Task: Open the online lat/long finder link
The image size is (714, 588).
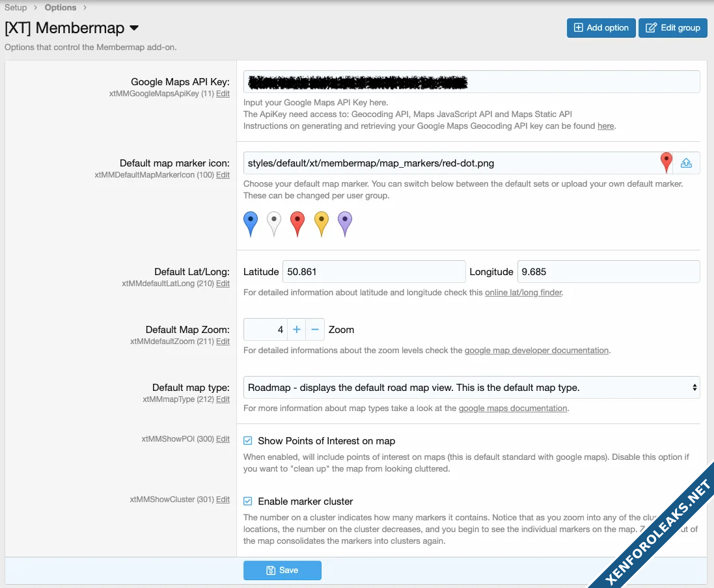Action: (x=523, y=293)
